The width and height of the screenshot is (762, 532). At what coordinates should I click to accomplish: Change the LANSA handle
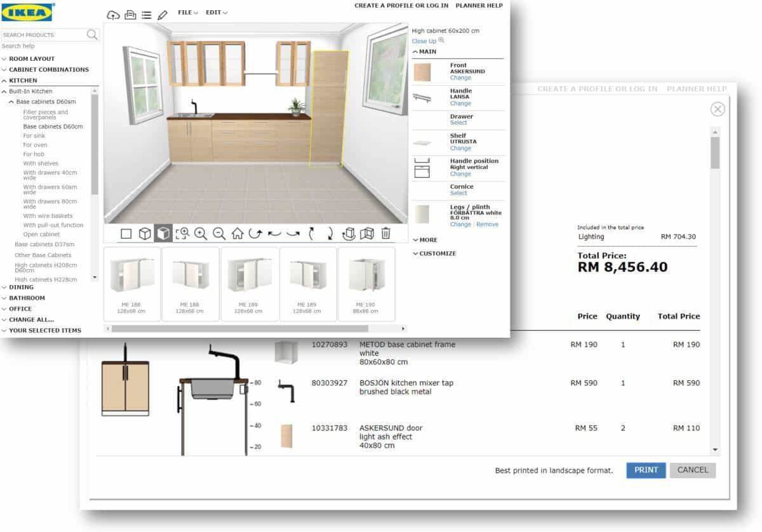pyautogui.click(x=460, y=103)
